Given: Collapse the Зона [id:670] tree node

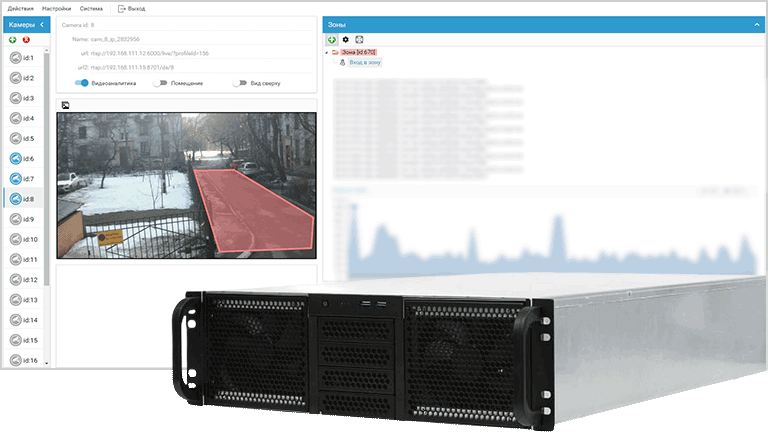Looking at the screenshot, I should (x=326, y=52).
